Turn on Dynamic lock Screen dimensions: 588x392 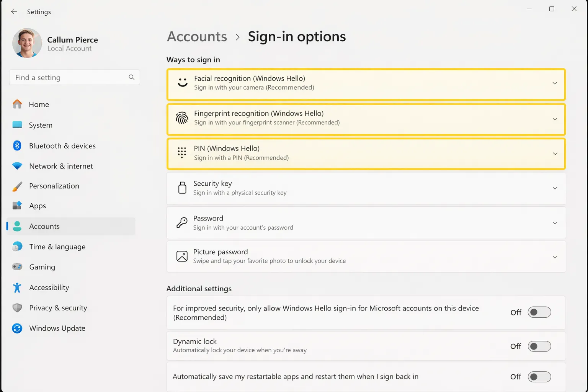pos(539,346)
